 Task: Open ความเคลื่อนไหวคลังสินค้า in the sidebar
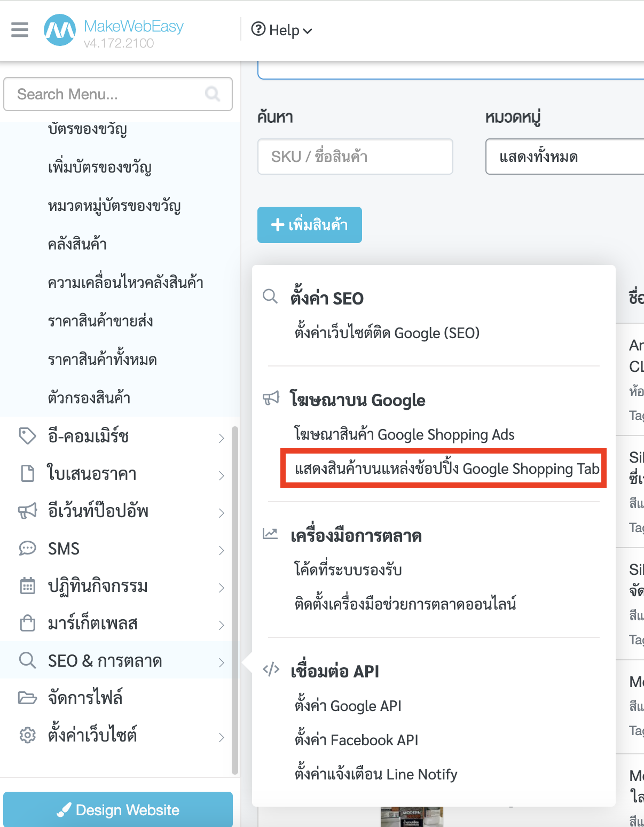click(125, 283)
